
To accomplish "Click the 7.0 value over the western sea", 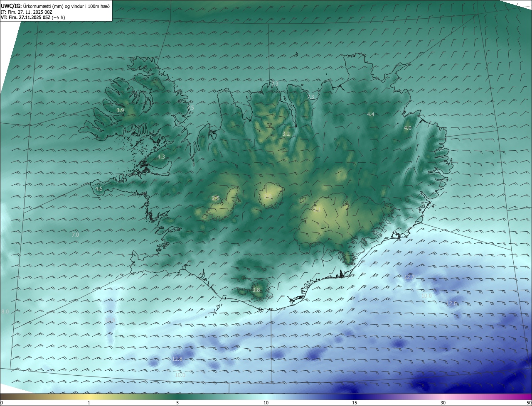I will tap(75, 235).
